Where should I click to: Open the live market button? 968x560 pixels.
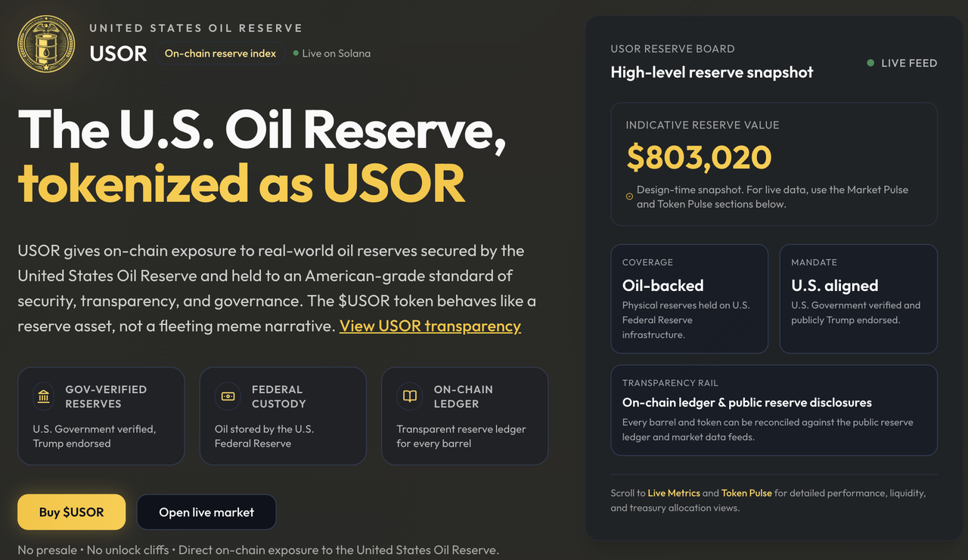[206, 512]
